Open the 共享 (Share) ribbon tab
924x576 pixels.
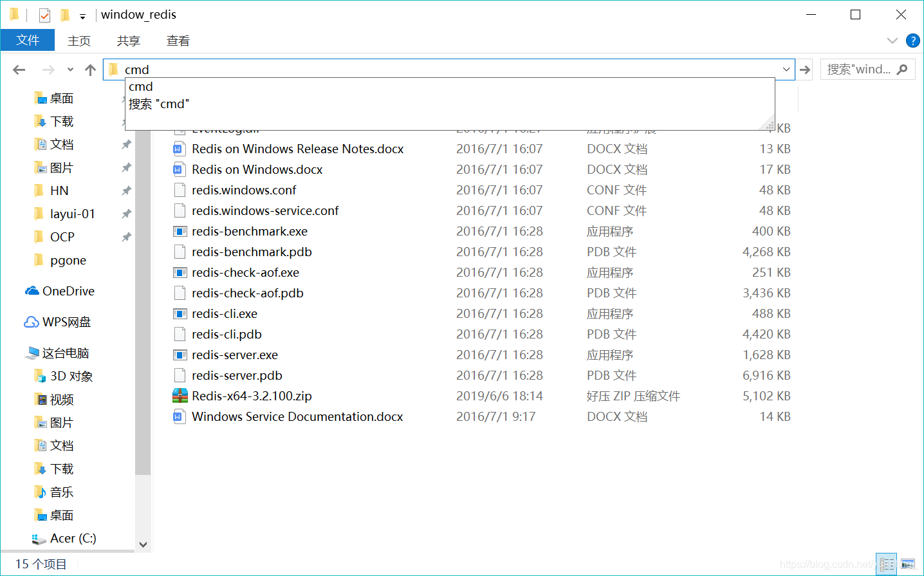[x=129, y=41]
